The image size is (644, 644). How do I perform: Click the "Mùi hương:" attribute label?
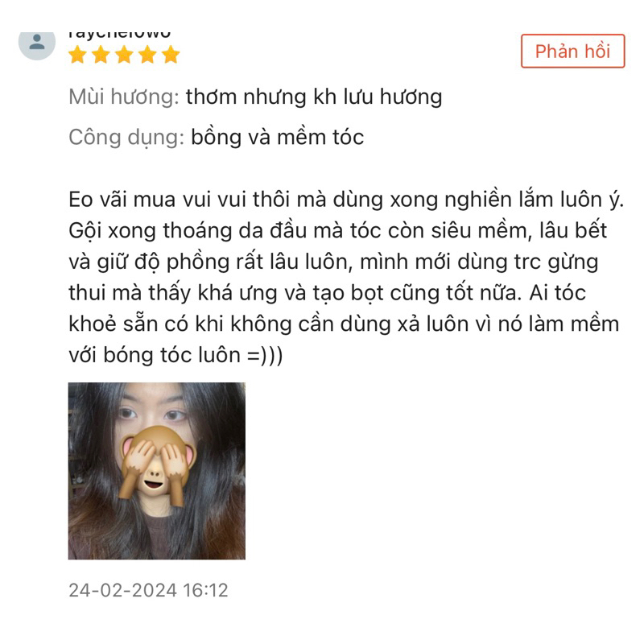tap(124, 97)
